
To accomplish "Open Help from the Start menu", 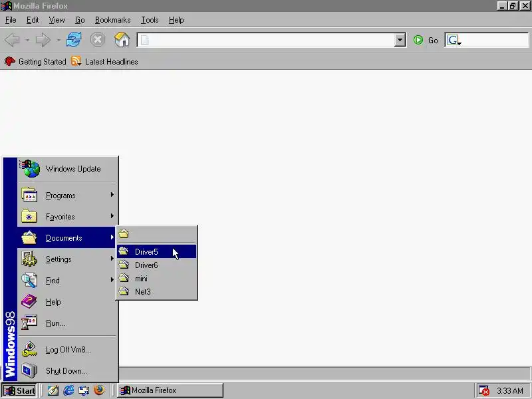I will (67, 302).
